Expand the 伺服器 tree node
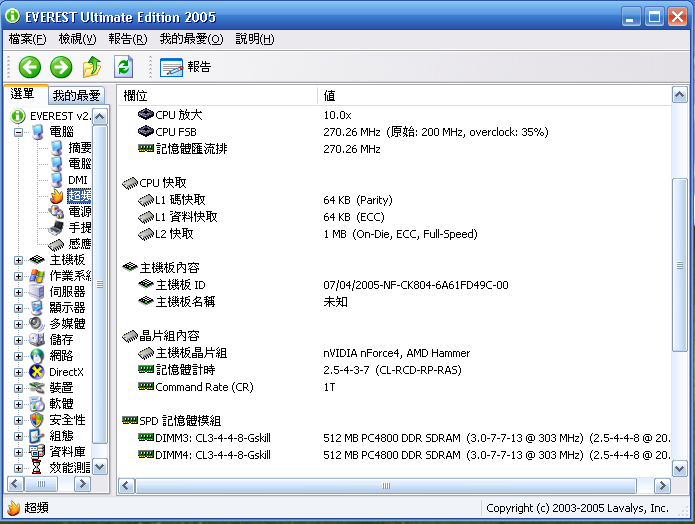This screenshot has width=695, height=524. (x=18, y=292)
